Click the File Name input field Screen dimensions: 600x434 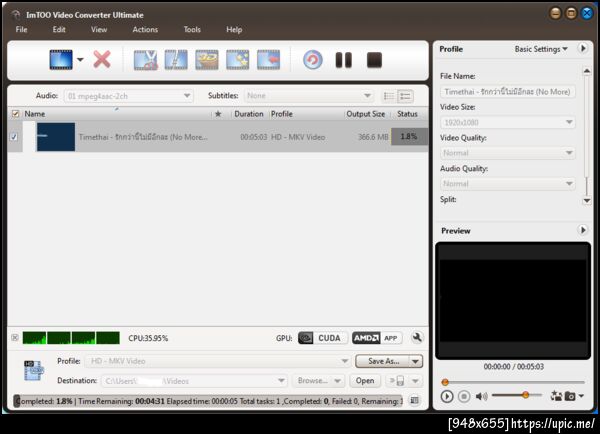[507, 92]
